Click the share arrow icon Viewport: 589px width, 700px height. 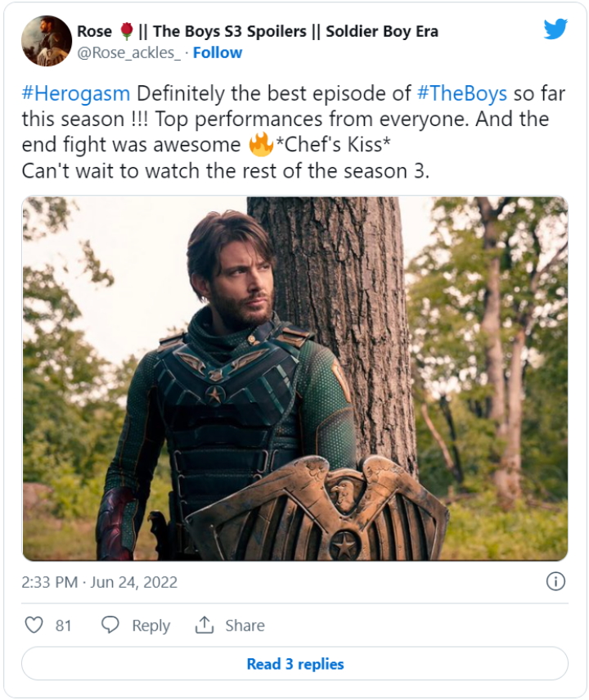pos(204,625)
